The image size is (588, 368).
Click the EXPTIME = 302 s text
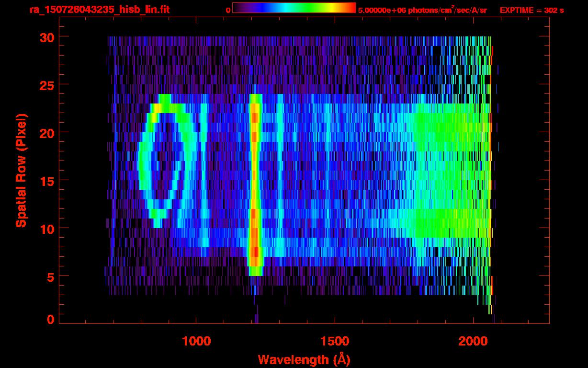[531, 10]
